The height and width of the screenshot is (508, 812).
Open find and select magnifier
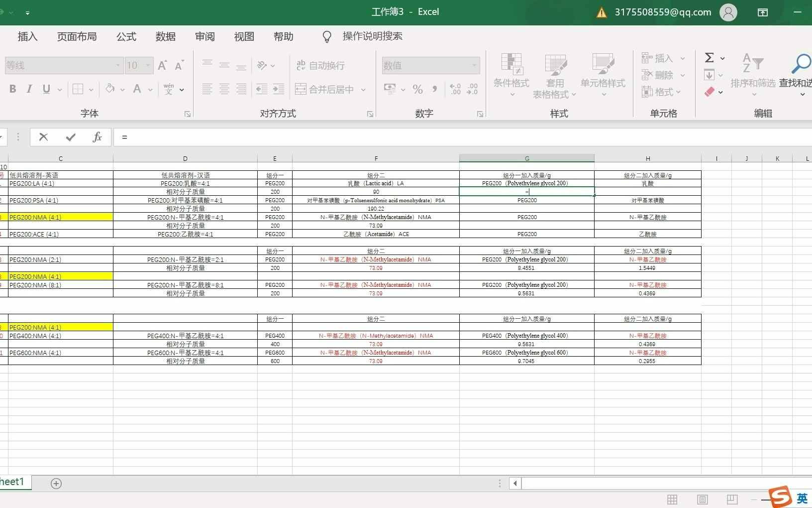[801, 64]
